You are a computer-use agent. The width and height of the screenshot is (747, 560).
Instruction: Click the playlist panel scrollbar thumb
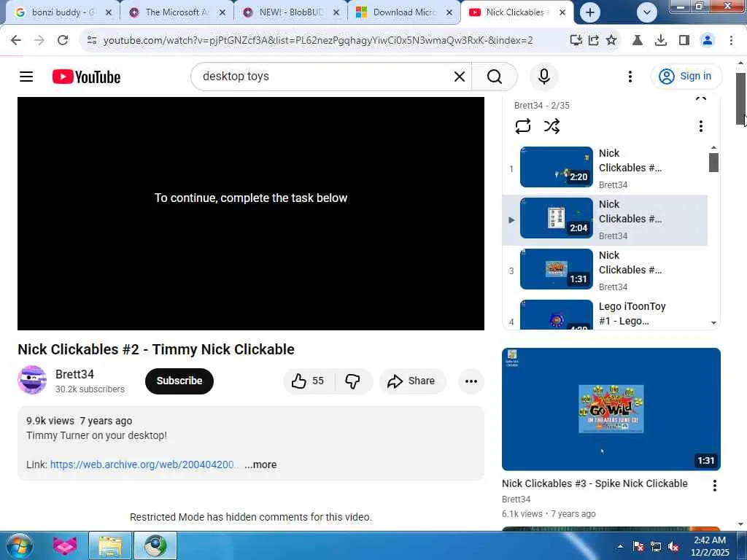point(713,163)
